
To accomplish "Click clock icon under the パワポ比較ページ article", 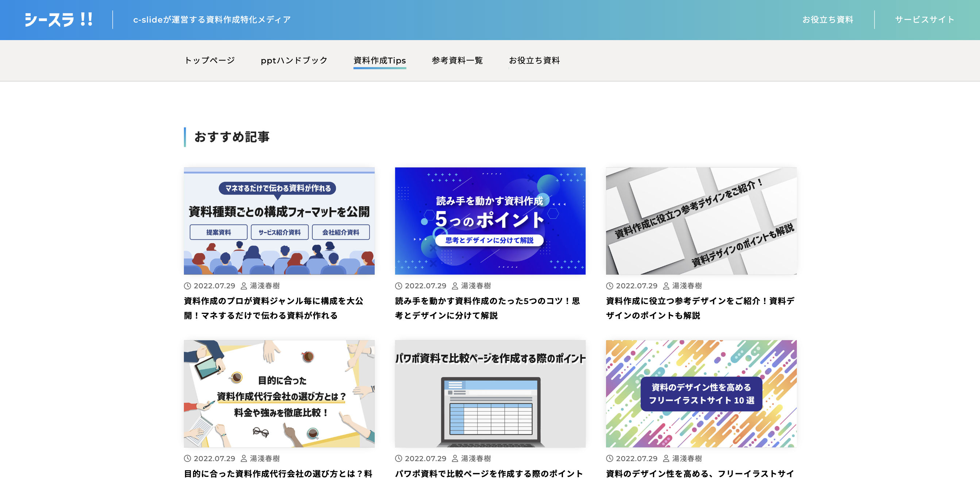I will tap(398, 459).
